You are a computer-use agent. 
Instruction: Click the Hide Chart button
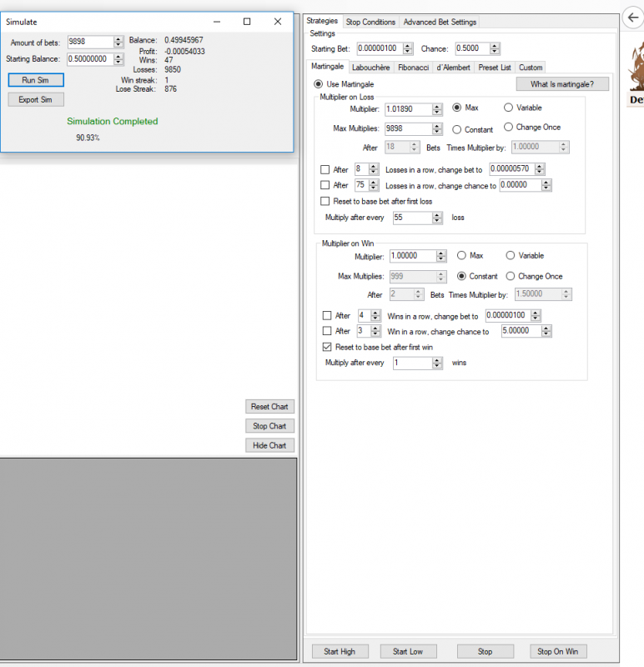pos(269,445)
